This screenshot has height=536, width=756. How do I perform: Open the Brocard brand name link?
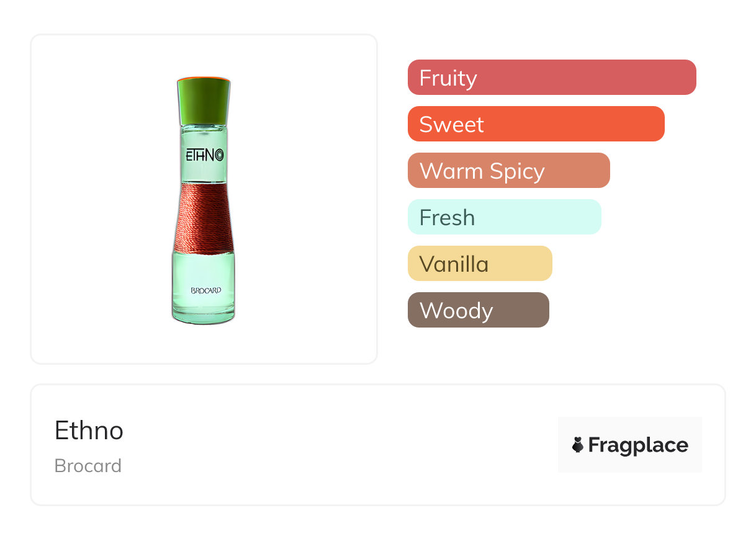tap(88, 466)
